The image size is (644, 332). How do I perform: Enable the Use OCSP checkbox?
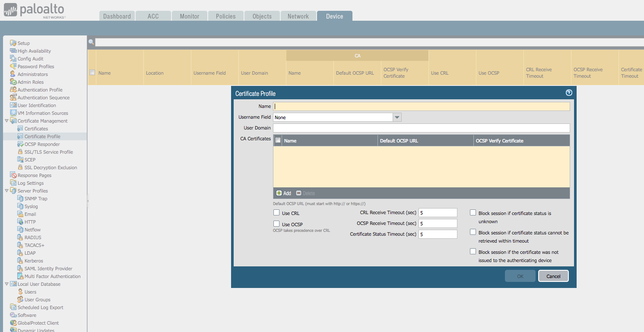(276, 224)
